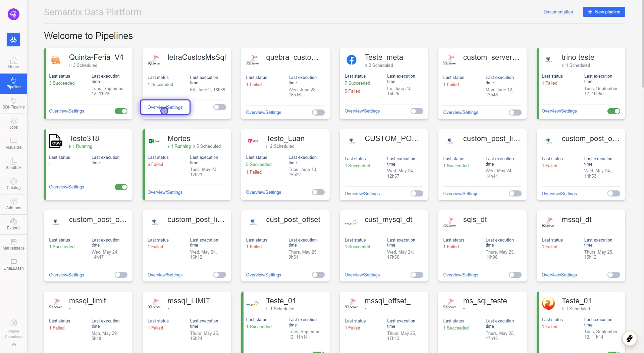Expand the user menu chevron below Daniel Camelossi
Screen dimensions: 644x353
point(14,345)
